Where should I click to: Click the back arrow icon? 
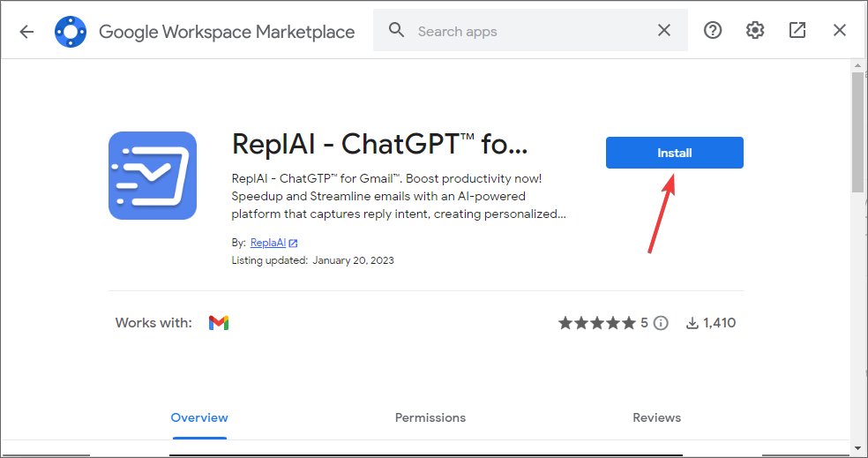[x=26, y=32]
